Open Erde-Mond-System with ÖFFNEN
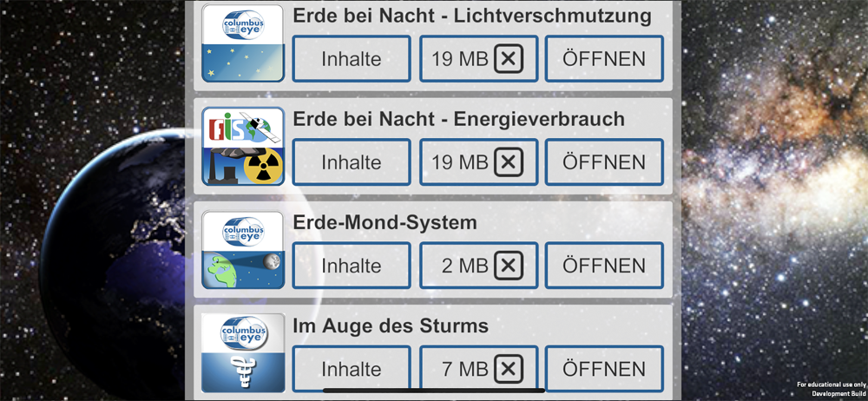The height and width of the screenshot is (401, 868). [604, 266]
